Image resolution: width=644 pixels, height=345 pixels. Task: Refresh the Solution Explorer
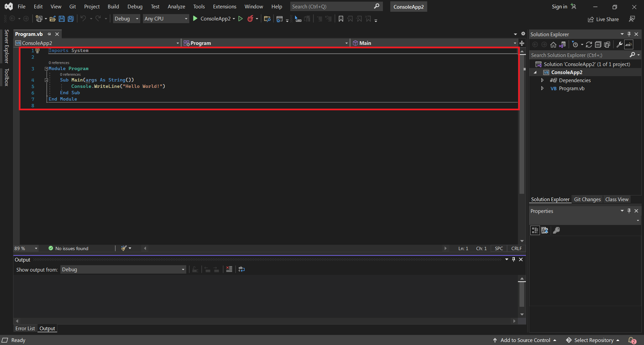pos(589,44)
